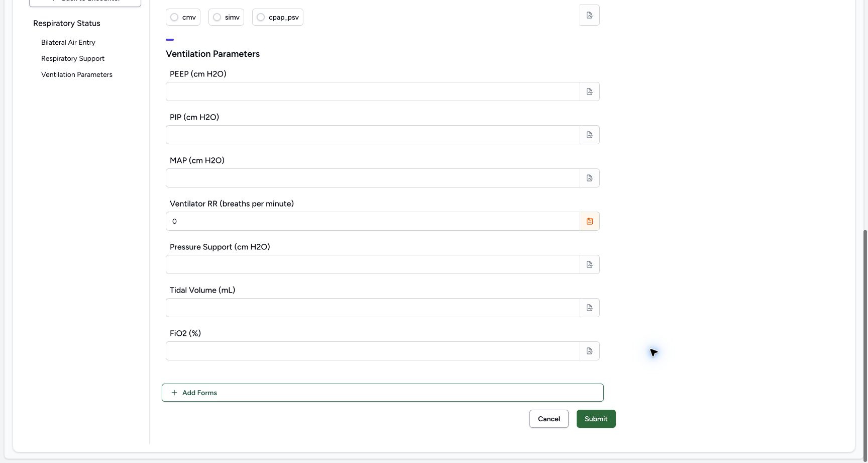Screen dimensions: 868x463
Task: Click the orange note icon beside Ventilator RR
Action: [x=590, y=221]
